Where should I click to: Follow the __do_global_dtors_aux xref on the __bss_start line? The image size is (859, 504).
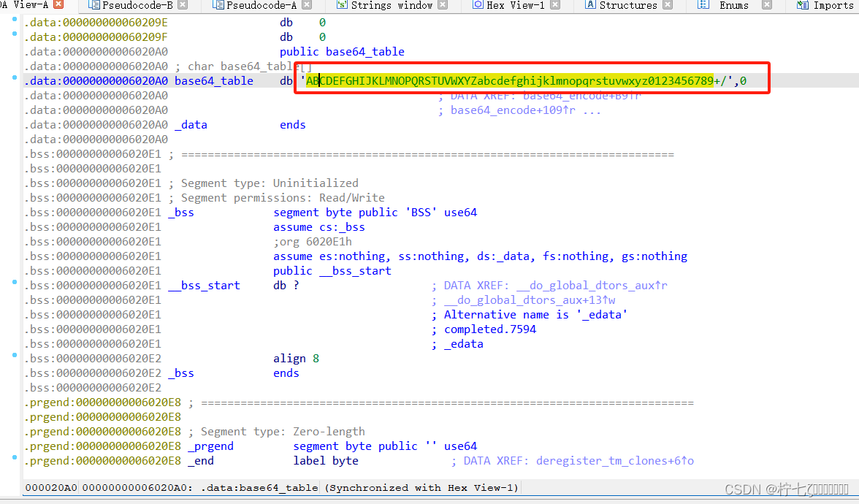coord(592,286)
